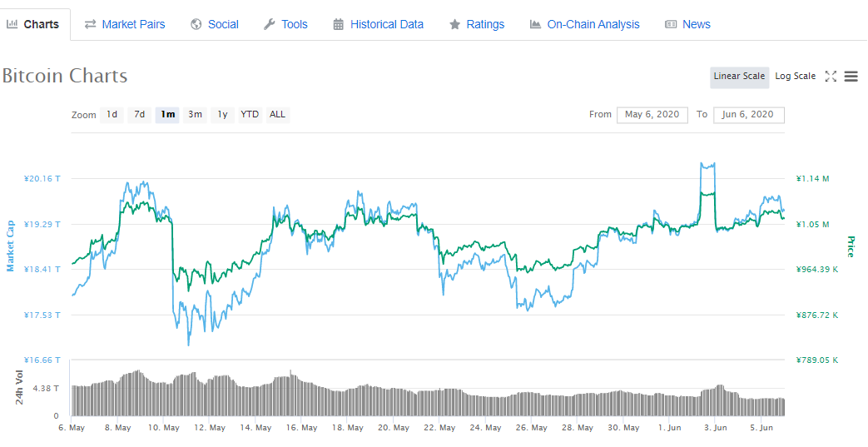Click the 4.38 T volume value
The image size is (868, 447).
46,388
